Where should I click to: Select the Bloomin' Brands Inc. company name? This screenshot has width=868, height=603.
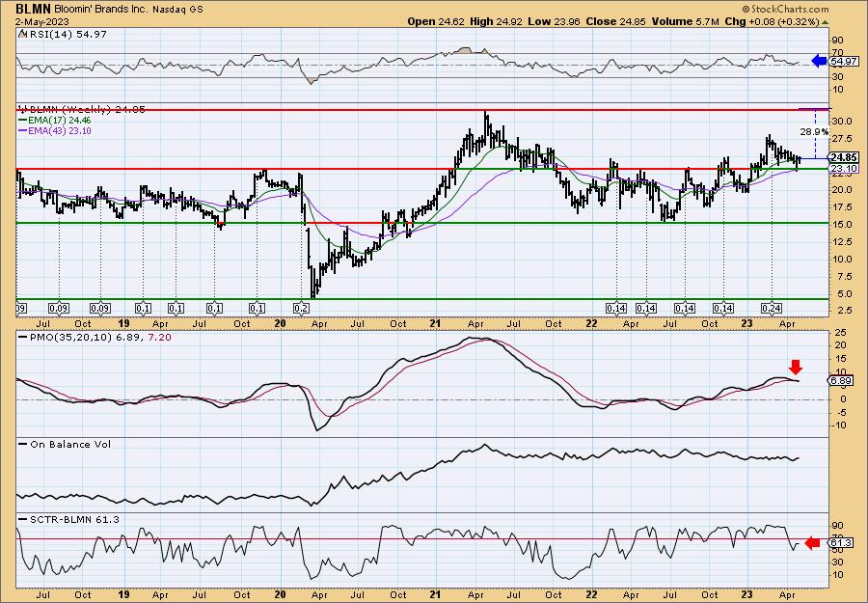102,10
